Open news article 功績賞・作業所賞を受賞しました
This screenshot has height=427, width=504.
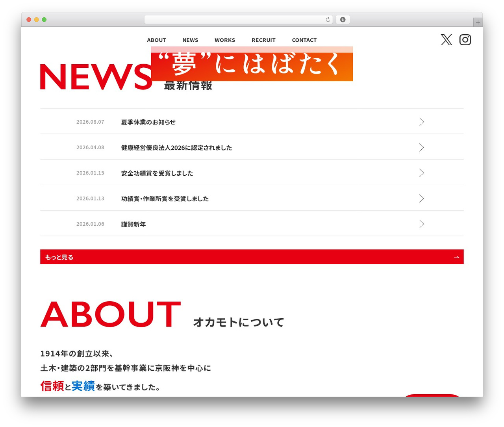[x=252, y=198]
